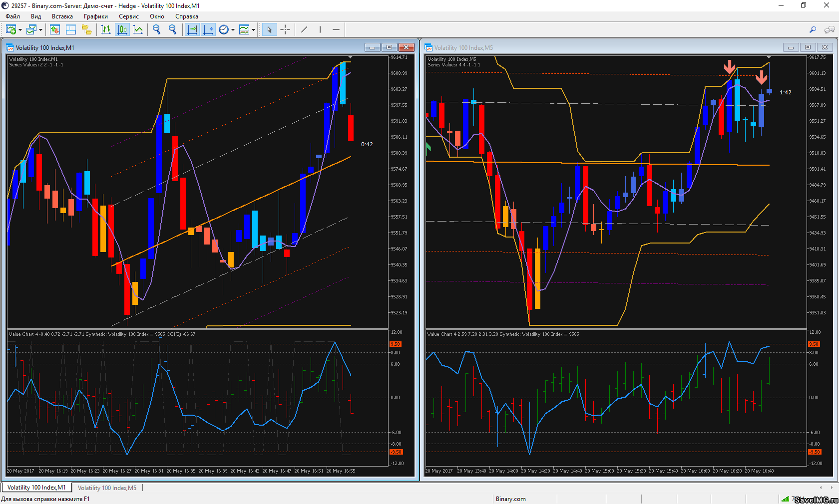The image size is (839, 504).
Task: Click the Zoom Out magnifier
Action: click(x=173, y=30)
